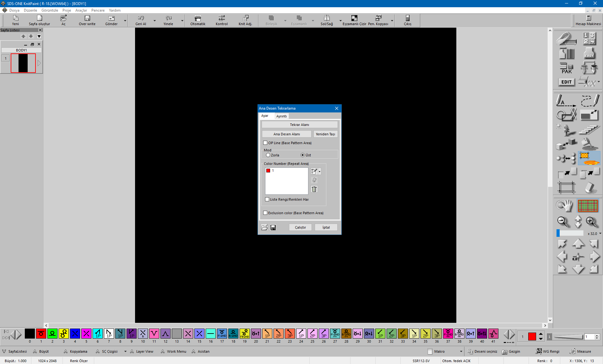Click the line width value field
Viewport: 603px width, 364px height.
point(589,337)
